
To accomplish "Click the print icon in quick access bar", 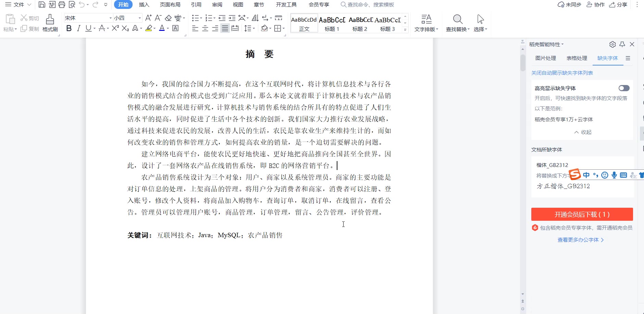I will click(x=62, y=4).
